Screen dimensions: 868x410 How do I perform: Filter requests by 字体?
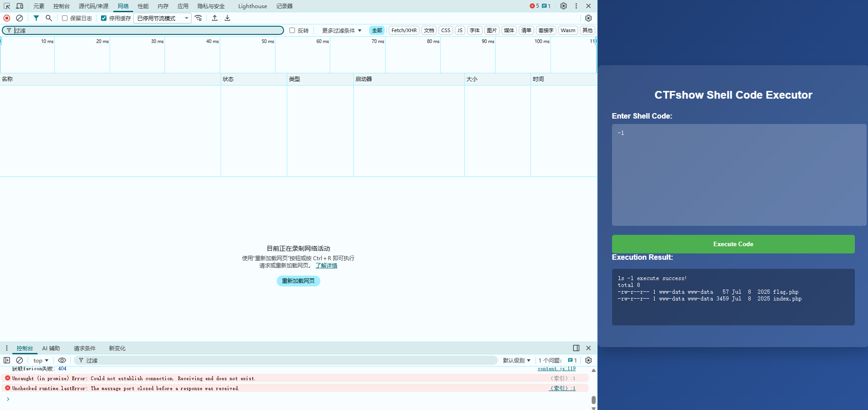pos(475,30)
